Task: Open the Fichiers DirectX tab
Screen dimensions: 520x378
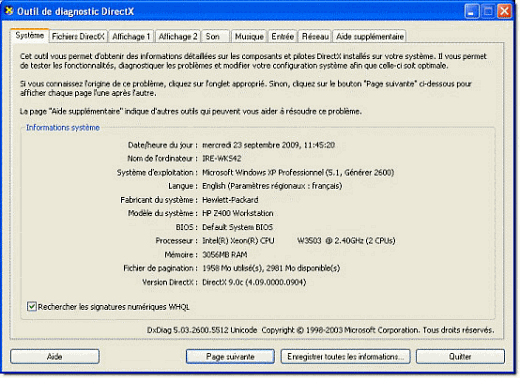Action: pyautogui.click(x=78, y=36)
